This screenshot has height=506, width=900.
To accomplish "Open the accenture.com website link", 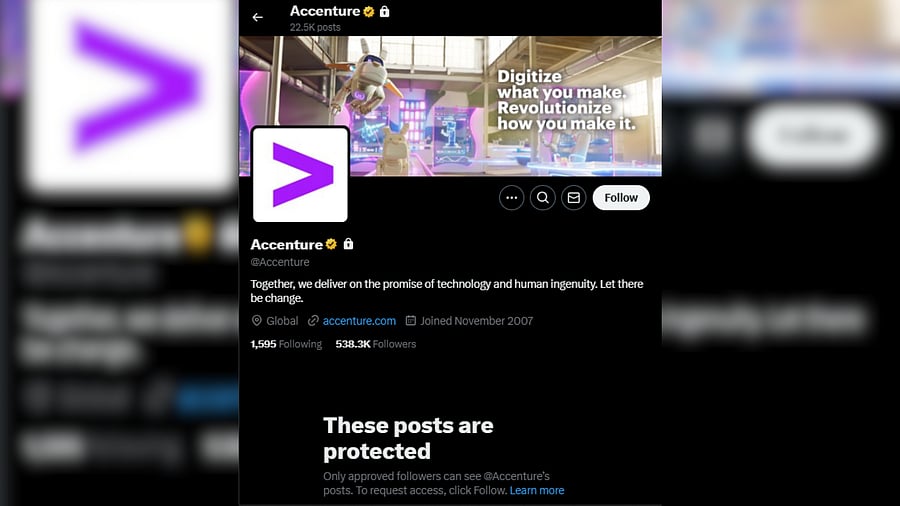I will (359, 321).
